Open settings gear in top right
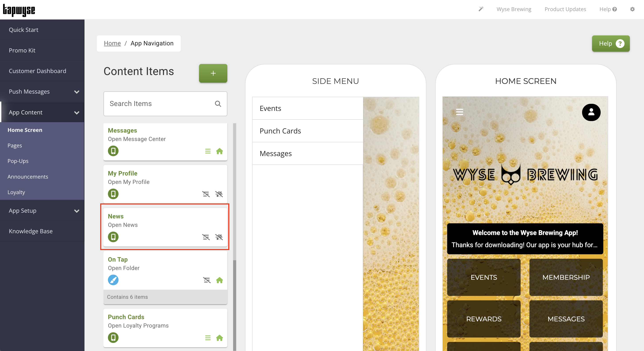 tap(632, 9)
